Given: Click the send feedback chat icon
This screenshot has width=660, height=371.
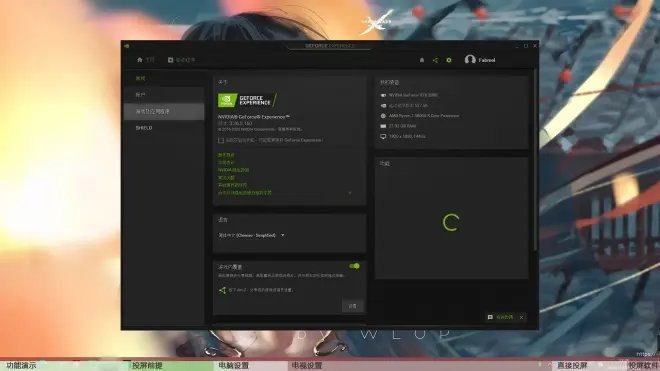Looking at the screenshot, I should pos(490,317).
